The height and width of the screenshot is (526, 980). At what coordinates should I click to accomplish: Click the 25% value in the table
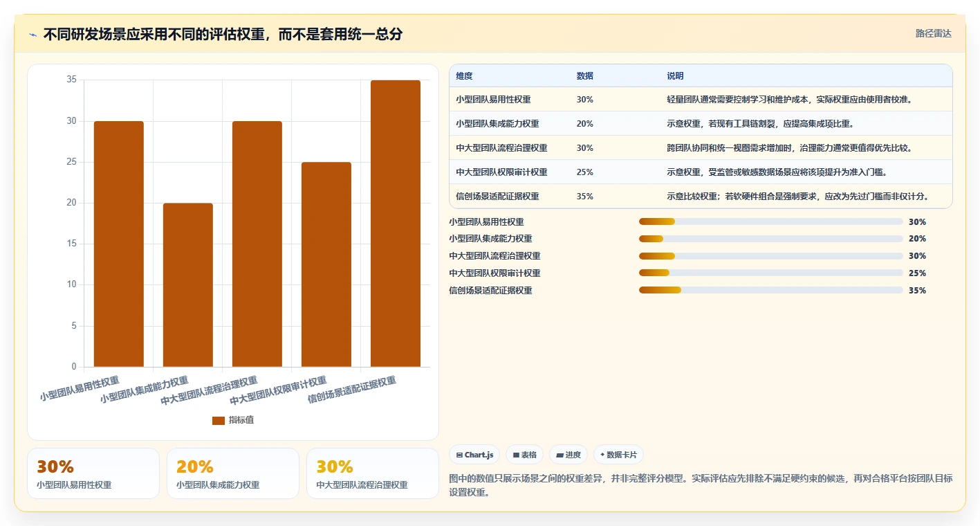[584, 172]
